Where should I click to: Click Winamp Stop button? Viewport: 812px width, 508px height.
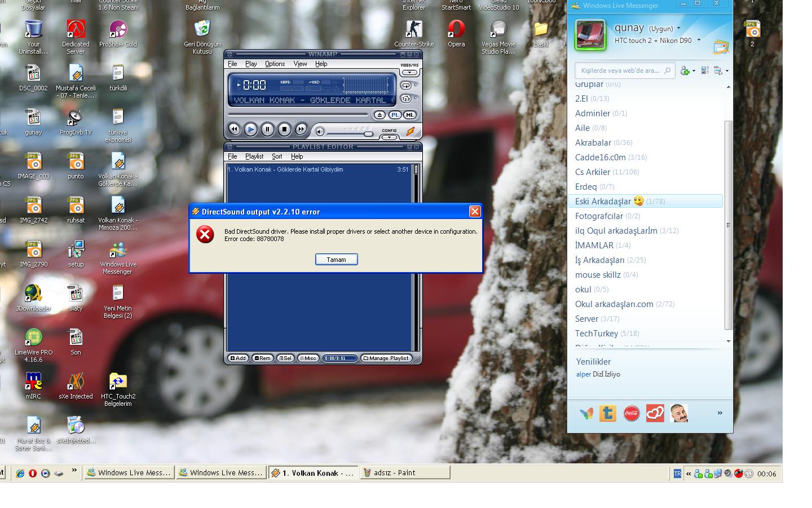tap(284, 129)
